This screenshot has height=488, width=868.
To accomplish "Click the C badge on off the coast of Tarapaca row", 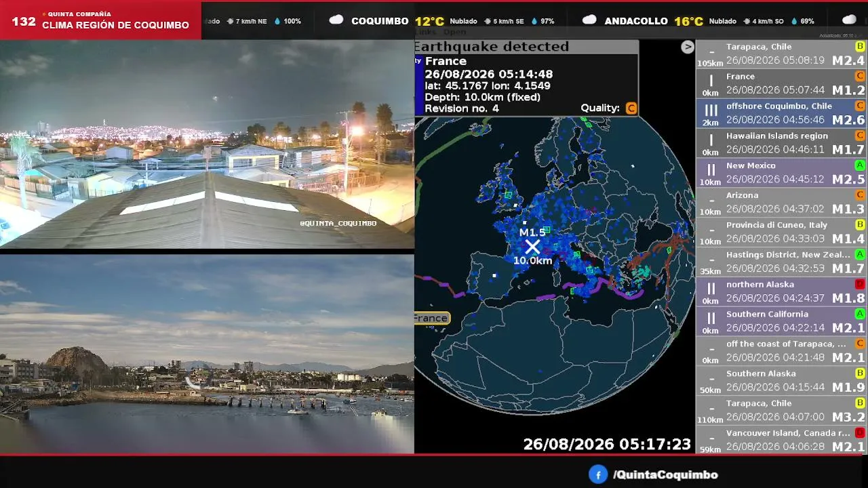I will (860, 344).
